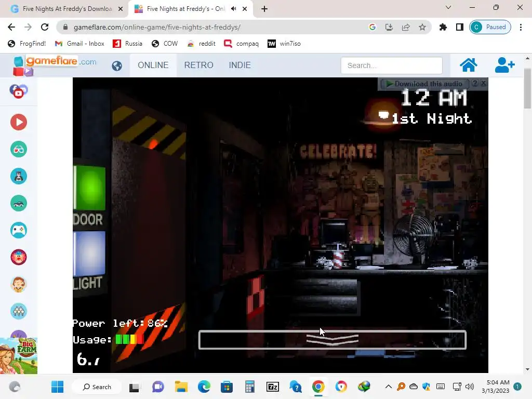This screenshot has width=532, height=399.
Task: Open 7-Zip from the taskbar
Action: (272, 387)
